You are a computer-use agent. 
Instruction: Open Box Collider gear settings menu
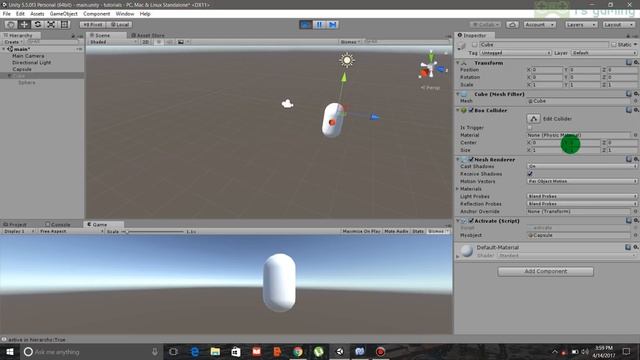click(636, 110)
